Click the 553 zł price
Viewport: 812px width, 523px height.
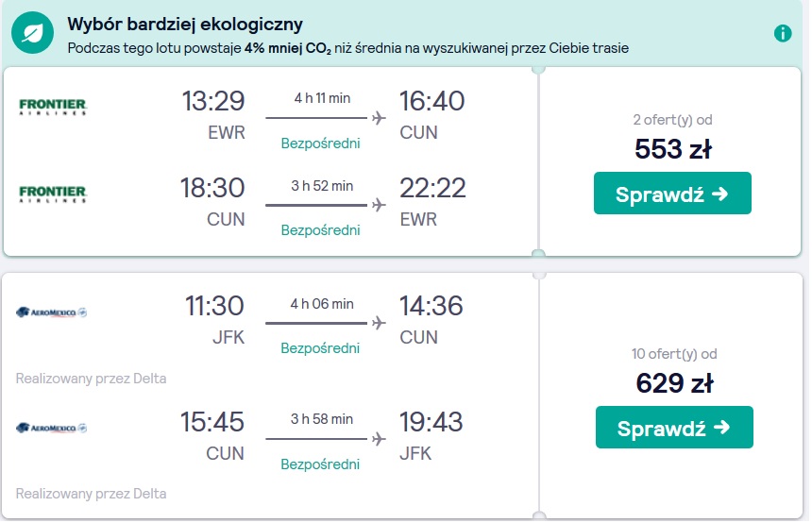673,149
